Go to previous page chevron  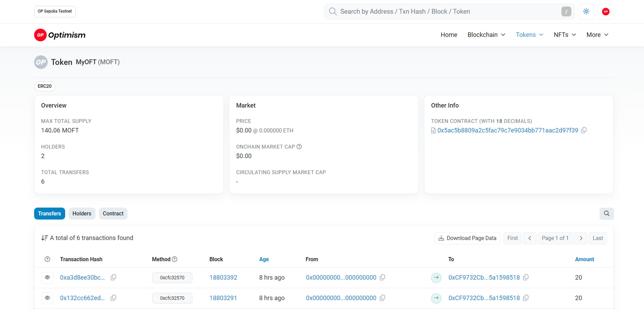(x=530, y=238)
